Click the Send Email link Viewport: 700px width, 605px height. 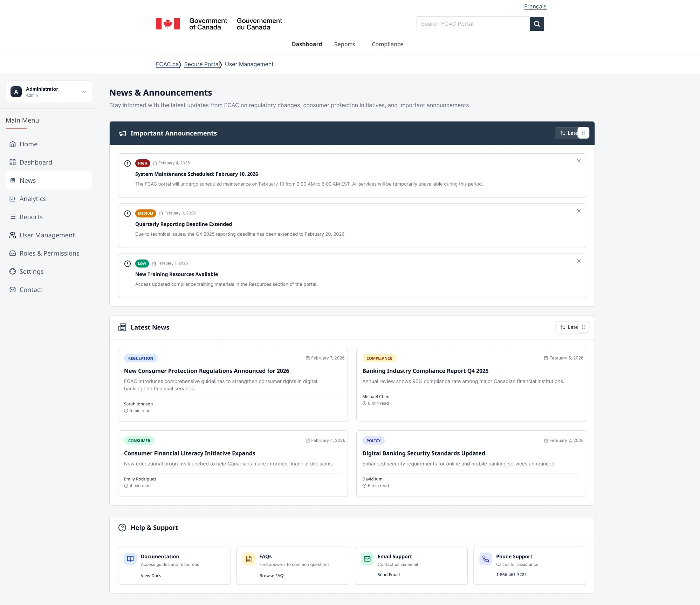[389, 575]
